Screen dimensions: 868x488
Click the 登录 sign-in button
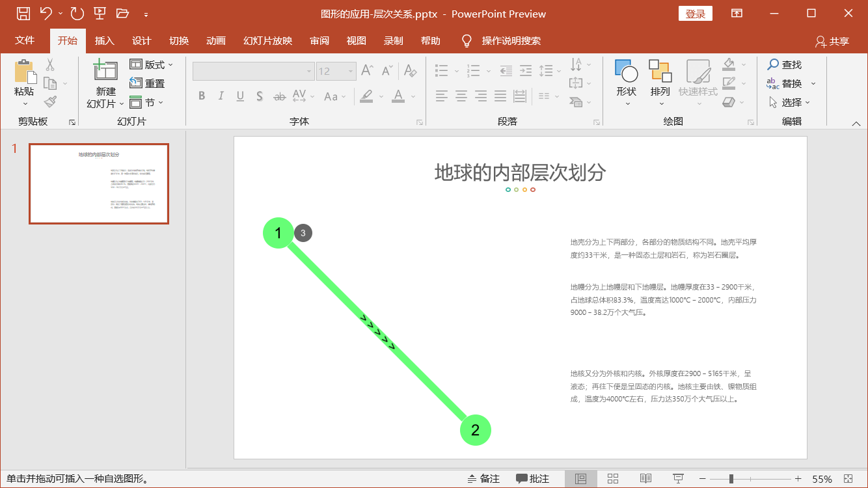coord(696,14)
